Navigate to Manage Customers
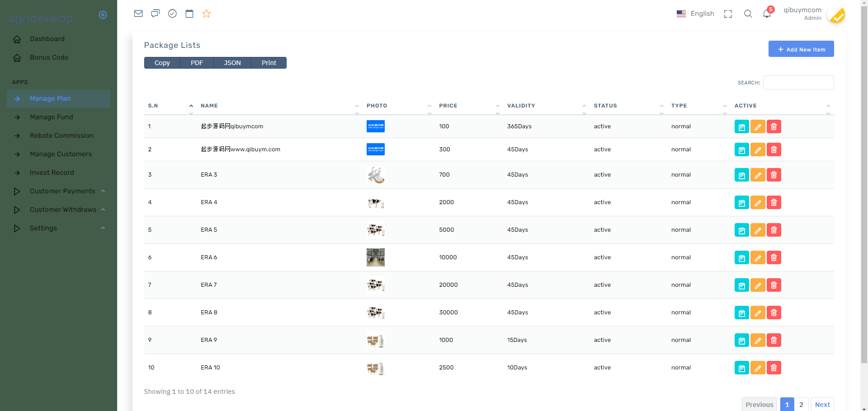The height and width of the screenshot is (411, 868). (59, 154)
